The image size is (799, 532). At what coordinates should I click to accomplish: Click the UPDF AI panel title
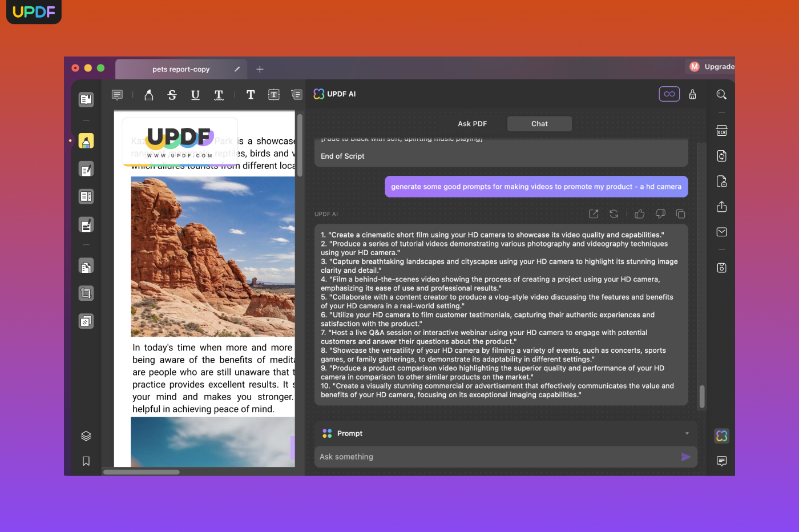[x=341, y=94]
